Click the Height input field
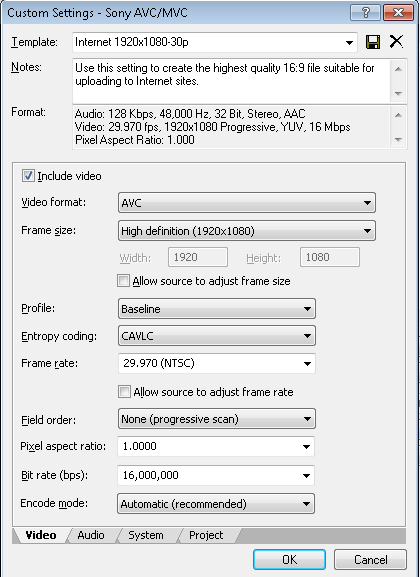 coord(330,257)
